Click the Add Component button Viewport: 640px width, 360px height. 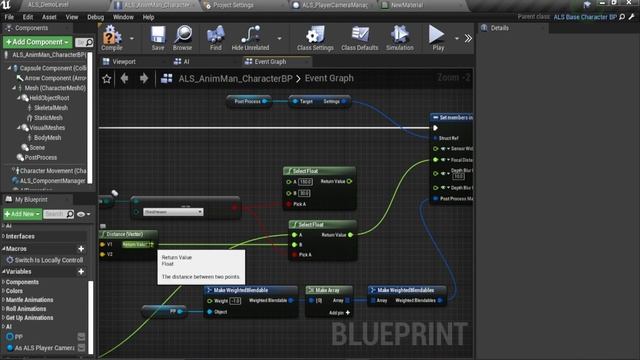[38, 42]
